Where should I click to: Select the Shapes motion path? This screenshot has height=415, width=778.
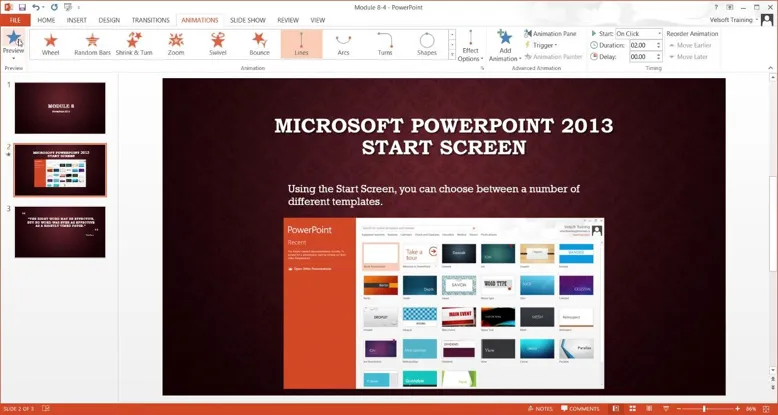pos(427,44)
